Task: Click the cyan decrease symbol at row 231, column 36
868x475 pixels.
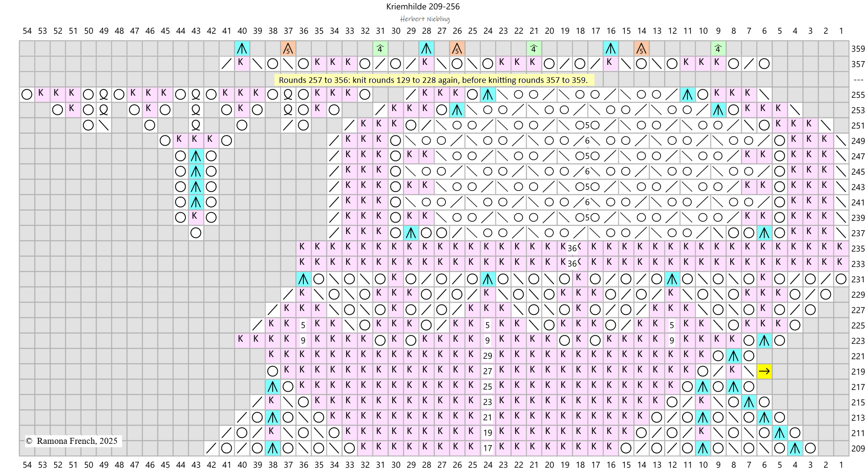Action: pyautogui.click(x=303, y=279)
